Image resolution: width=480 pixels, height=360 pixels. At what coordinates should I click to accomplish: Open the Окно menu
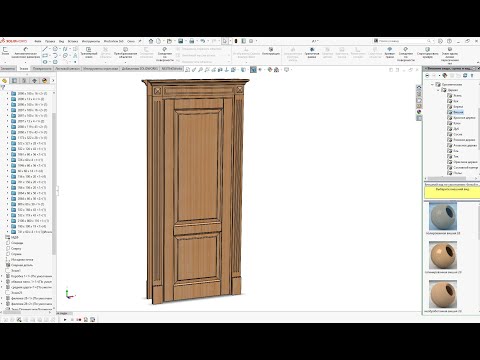tap(131, 41)
